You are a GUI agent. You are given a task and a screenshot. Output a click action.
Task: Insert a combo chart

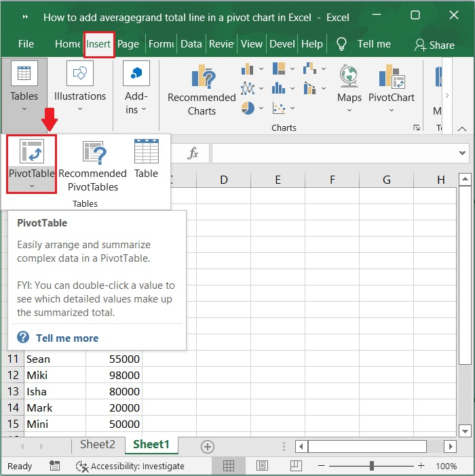point(314,88)
